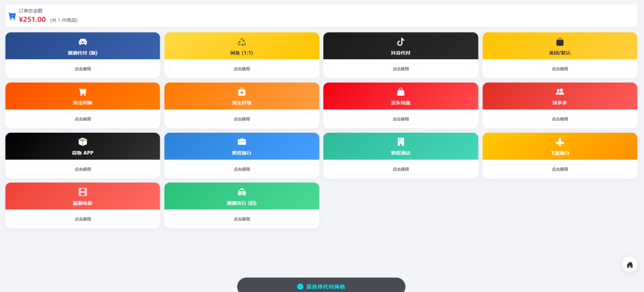The image size is (644, 292).
Task: Click the heart bag icon on 淘宝好物 card
Action: (242, 92)
